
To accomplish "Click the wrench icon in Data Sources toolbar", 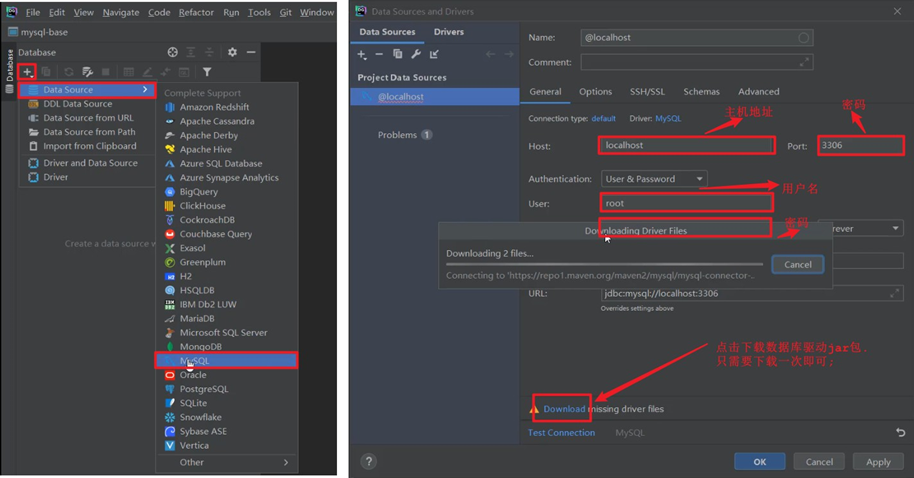I will click(416, 54).
